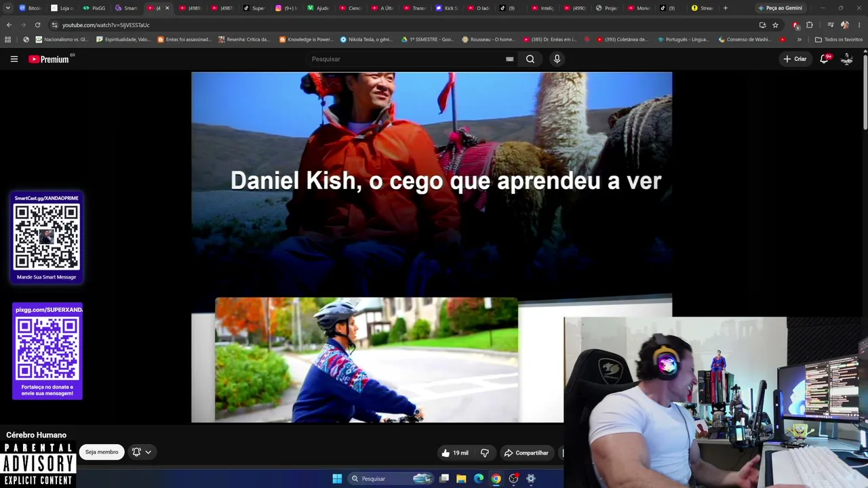Click the video player showing Daniel Kish
The width and height of the screenshot is (868, 488).
[431, 247]
